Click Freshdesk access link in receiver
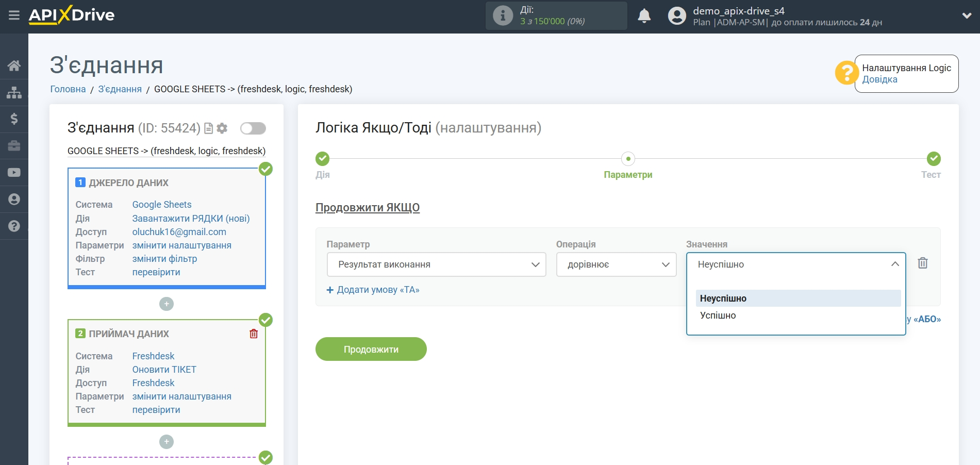980x465 pixels. [153, 383]
